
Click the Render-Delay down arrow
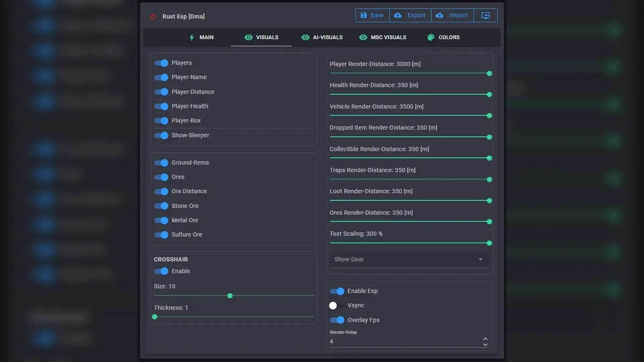click(x=485, y=345)
